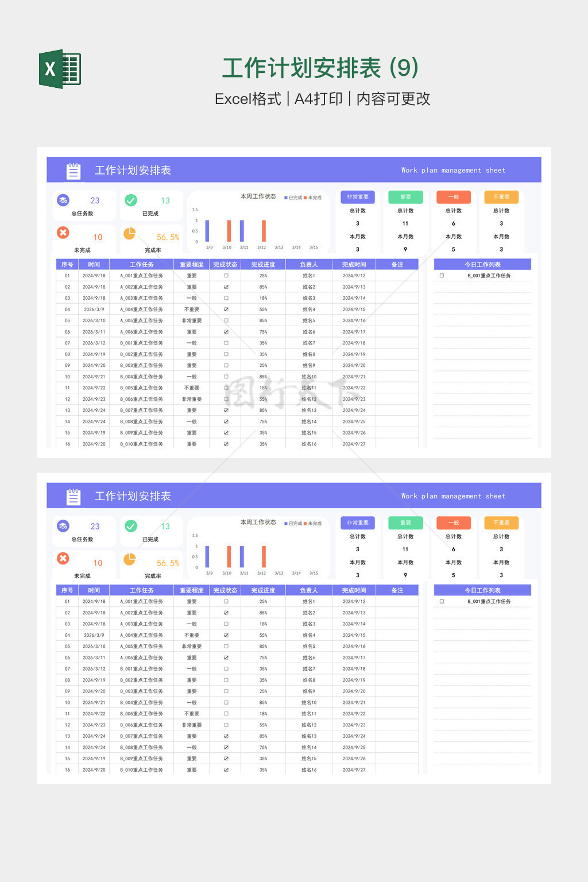Uncheck the row 02 status checkbox in upper sheet
Image resolution: width=588 pixels, height=882 pixels.
(226, 287)
